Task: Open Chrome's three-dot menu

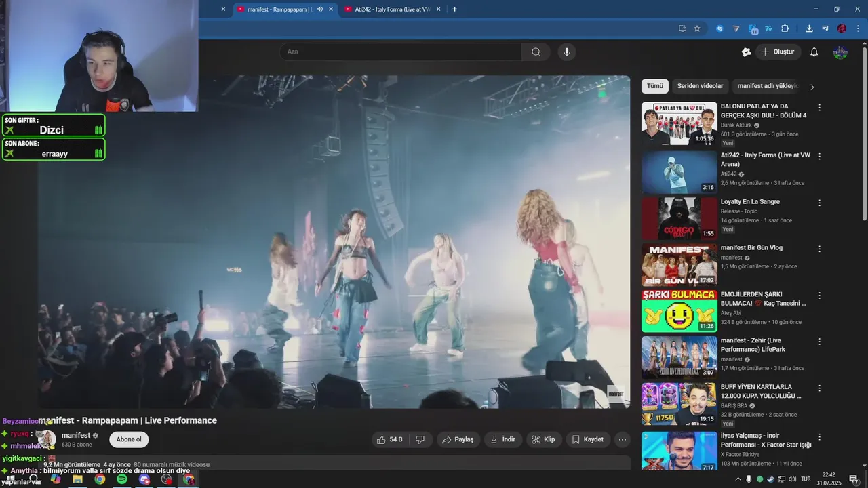Action: click(x=857, y=28)
